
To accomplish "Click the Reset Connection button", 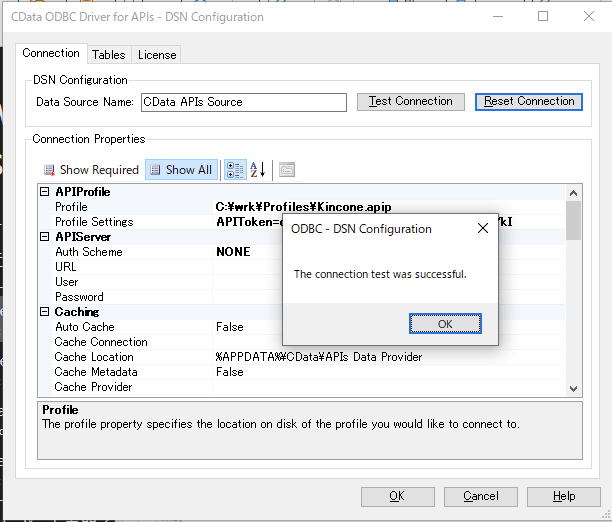I will [529, 102].
